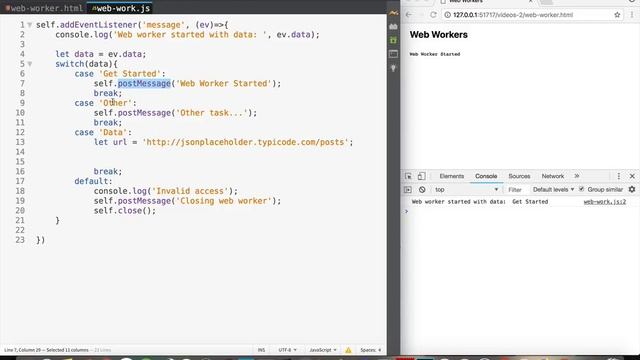Viewport: 640px width, 360px height.
Task: Show more DevTools tabs chevron
Action: [577, 176]
